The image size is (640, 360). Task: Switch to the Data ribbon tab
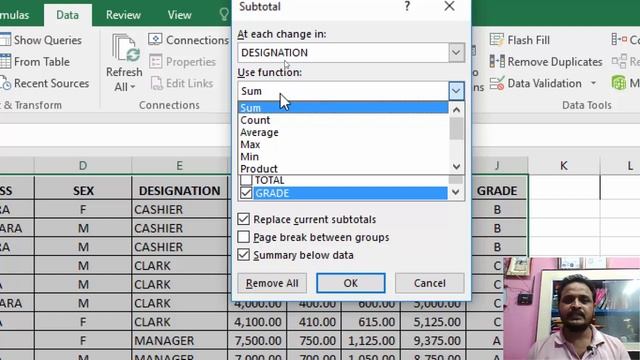[67, 15]
